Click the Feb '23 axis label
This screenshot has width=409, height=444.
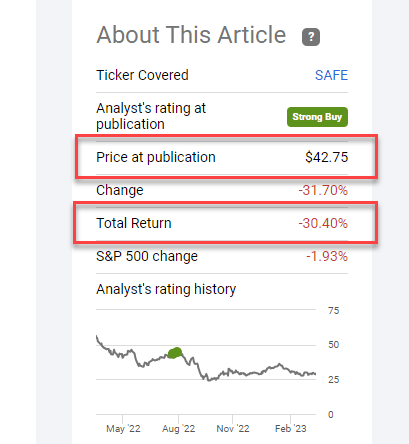point(291,429)
